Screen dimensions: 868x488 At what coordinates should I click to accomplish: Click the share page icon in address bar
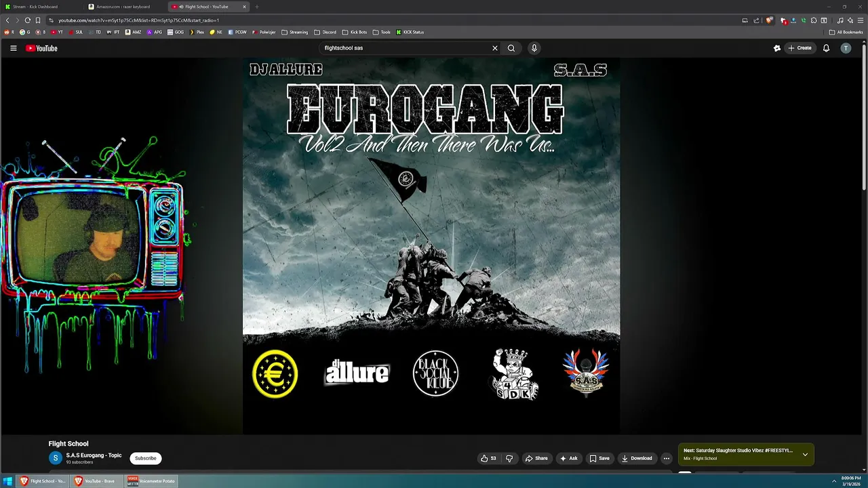point(756,20)
